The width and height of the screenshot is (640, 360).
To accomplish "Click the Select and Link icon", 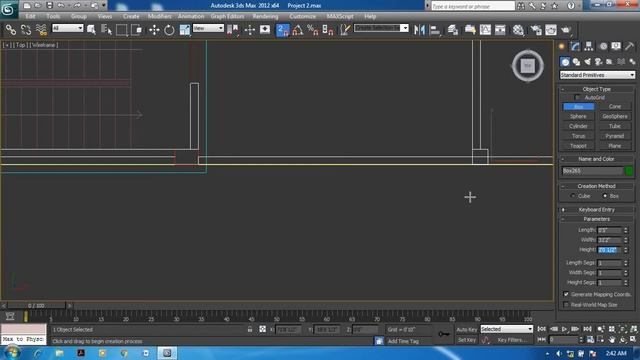I will (x=11, y=30).
